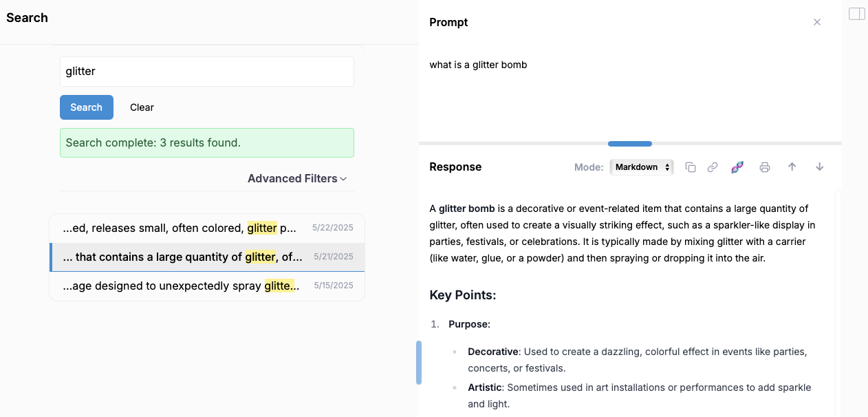Go to next result with the down arrow

point(819,167)
